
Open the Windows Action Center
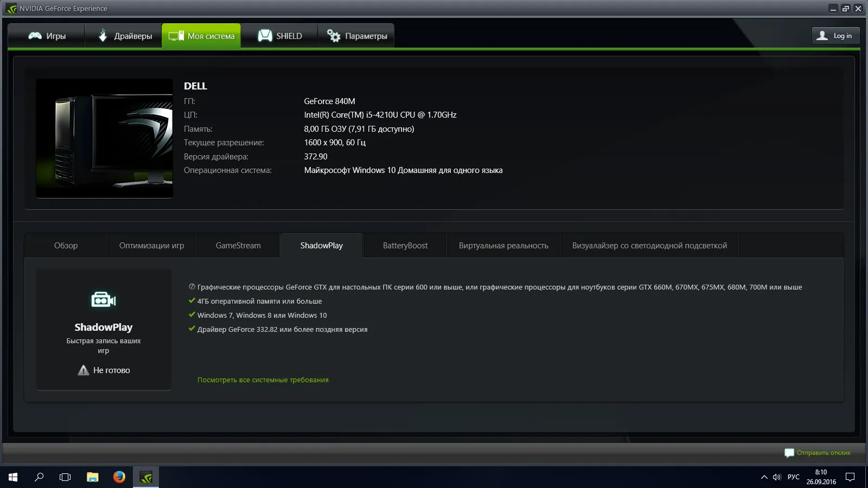(850, 477)
